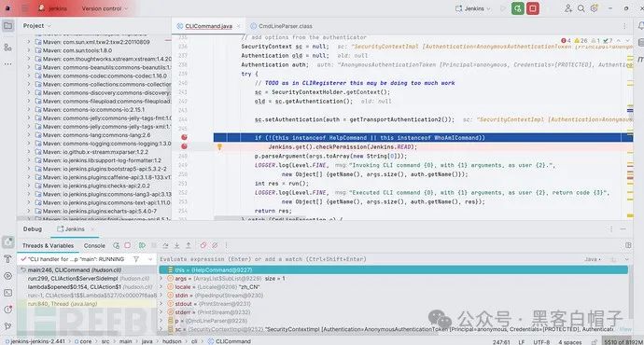Click the green Debug Jenkins rerun button
The image size is (644, 345).
517,8
